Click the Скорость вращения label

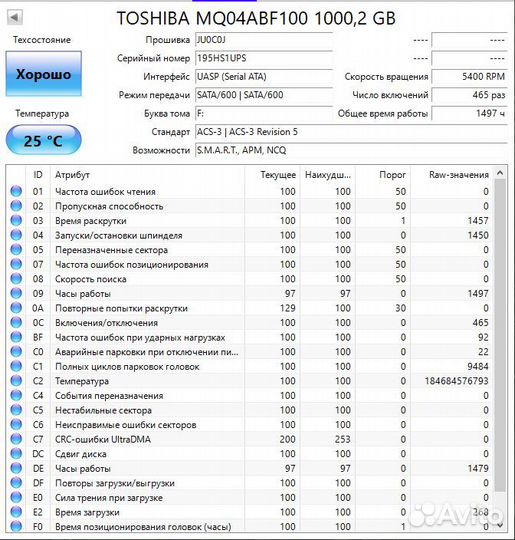(x=386, y=77)
